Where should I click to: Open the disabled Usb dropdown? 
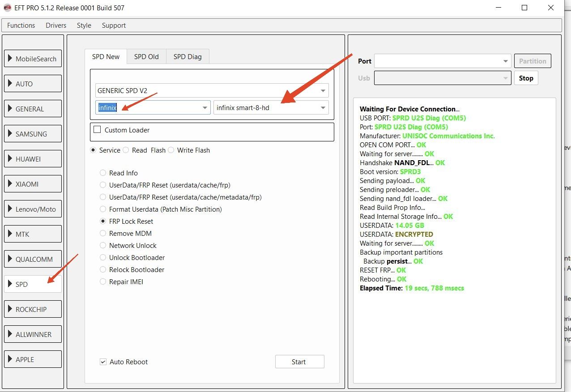[442, 78]
